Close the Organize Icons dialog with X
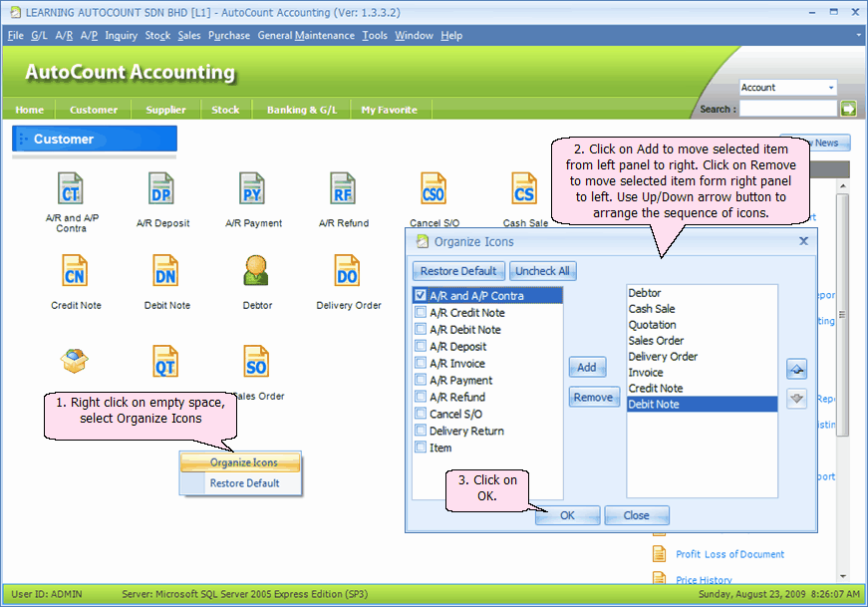Screen dimensions: 868x607 [x=804, y=241]
